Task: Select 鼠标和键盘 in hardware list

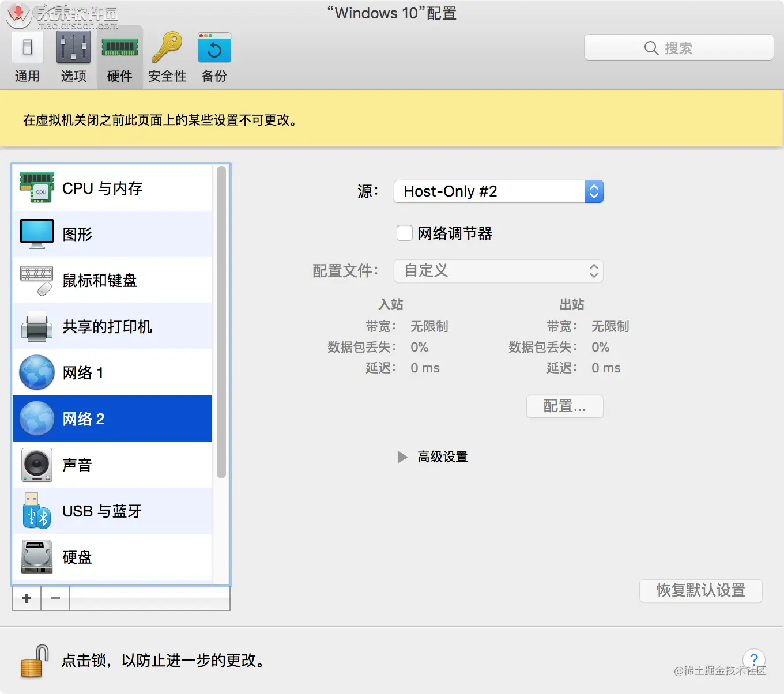Action: [112, 280]
